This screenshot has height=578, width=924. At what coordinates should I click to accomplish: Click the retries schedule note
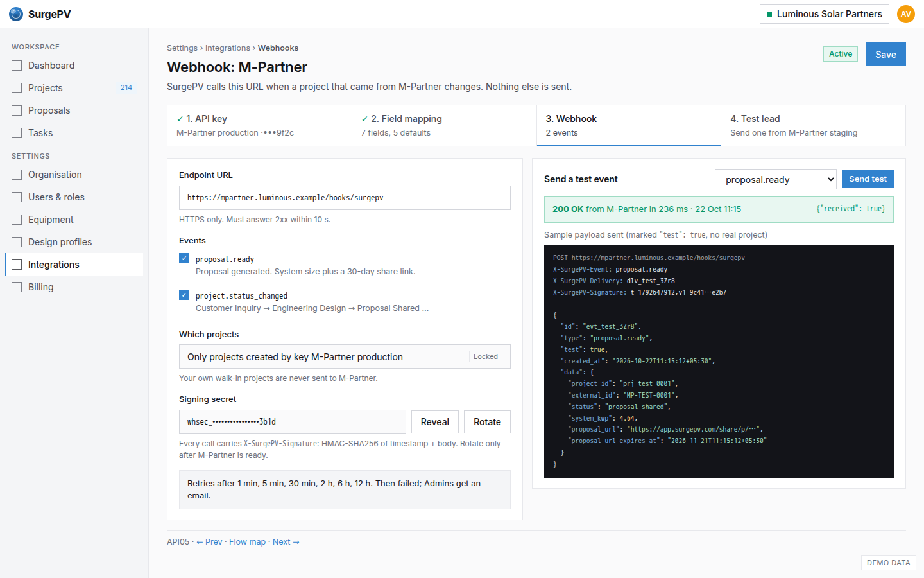345,489
